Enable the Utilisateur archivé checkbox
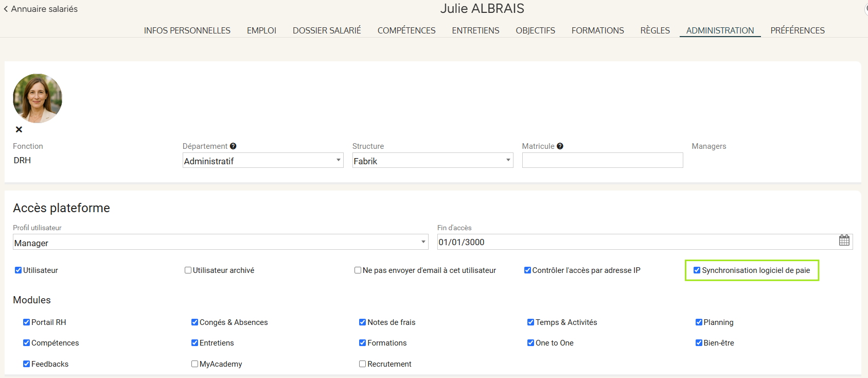 [x=188, y=270]
